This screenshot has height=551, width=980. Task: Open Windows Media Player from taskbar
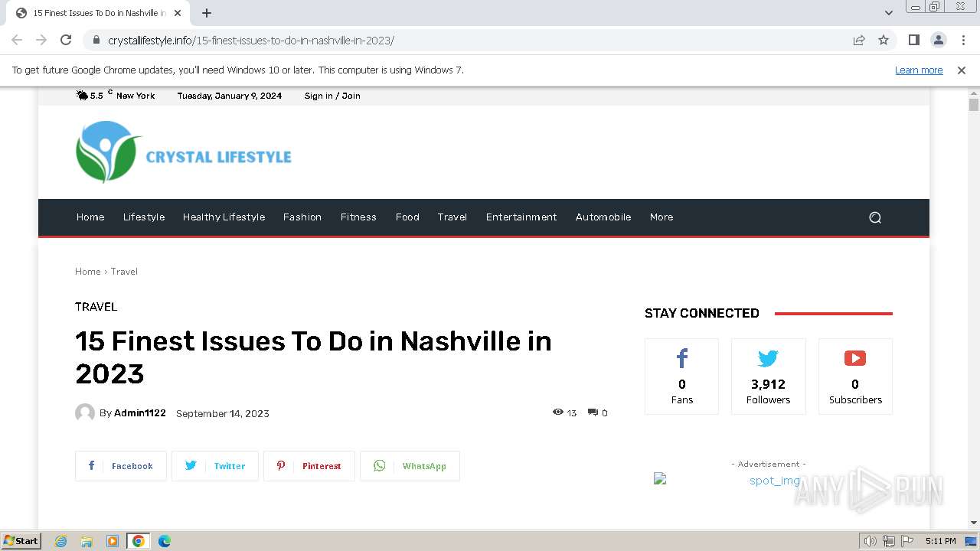(x=113, y=541)
